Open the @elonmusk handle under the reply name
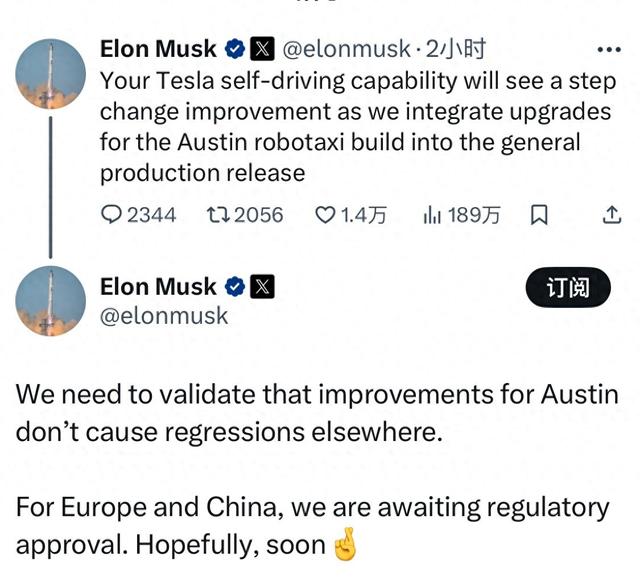 tap(164, 316)
